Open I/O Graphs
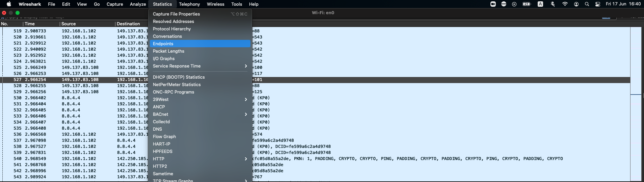The height and width of the screenshot is (182, 644). [200, 58]
